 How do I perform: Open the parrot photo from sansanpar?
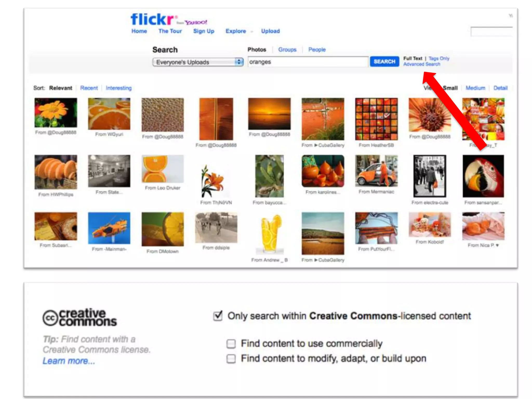(x=483, y=176)
